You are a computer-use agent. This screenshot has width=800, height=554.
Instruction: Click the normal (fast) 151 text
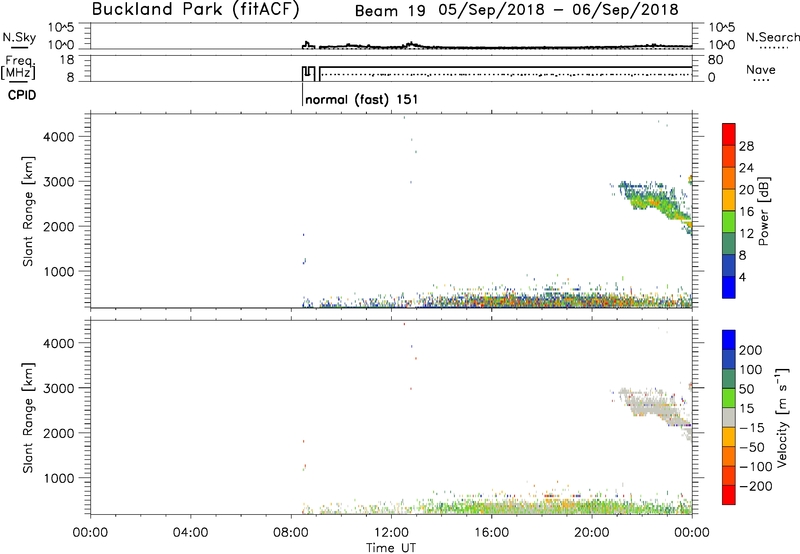coord(361,99)
